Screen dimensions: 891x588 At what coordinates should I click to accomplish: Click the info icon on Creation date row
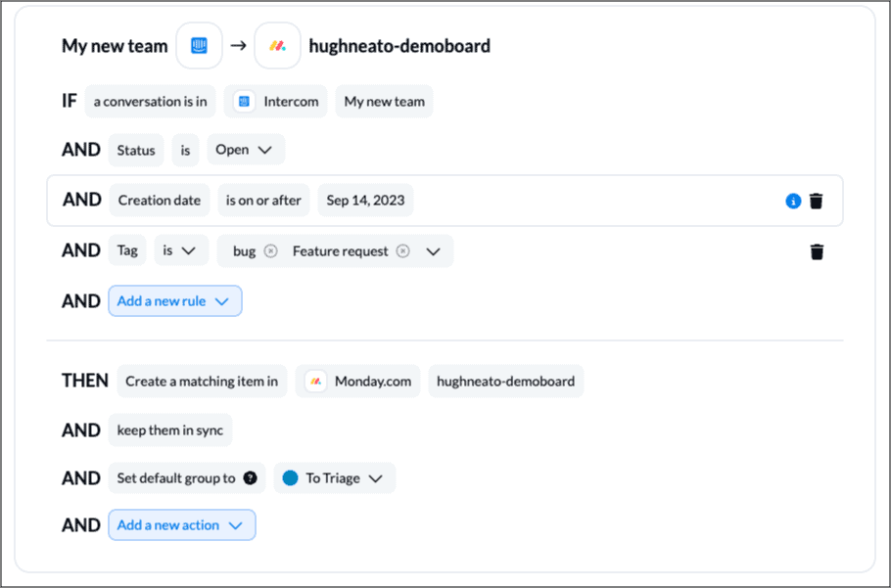point(793,201)
